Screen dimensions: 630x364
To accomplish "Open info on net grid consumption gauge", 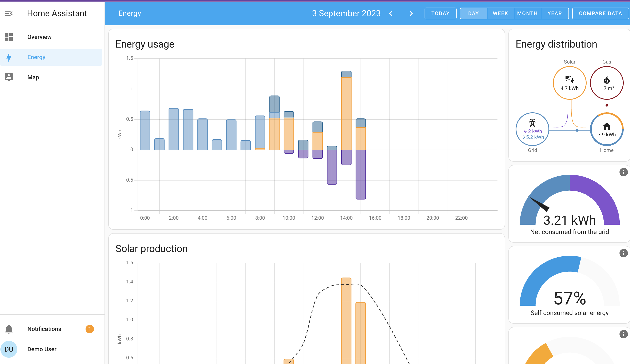I will pyautogui.click(x=623, y=172).
